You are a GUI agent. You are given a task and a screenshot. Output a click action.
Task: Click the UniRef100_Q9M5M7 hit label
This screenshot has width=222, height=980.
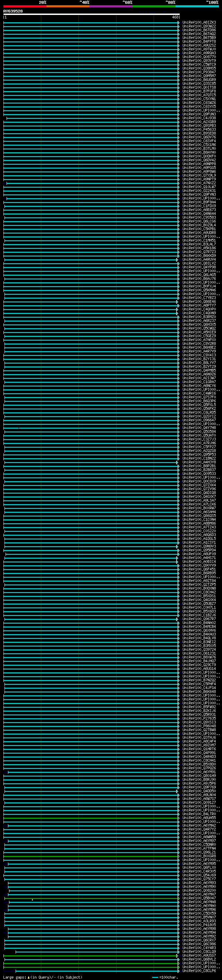(x=199, y=76)
